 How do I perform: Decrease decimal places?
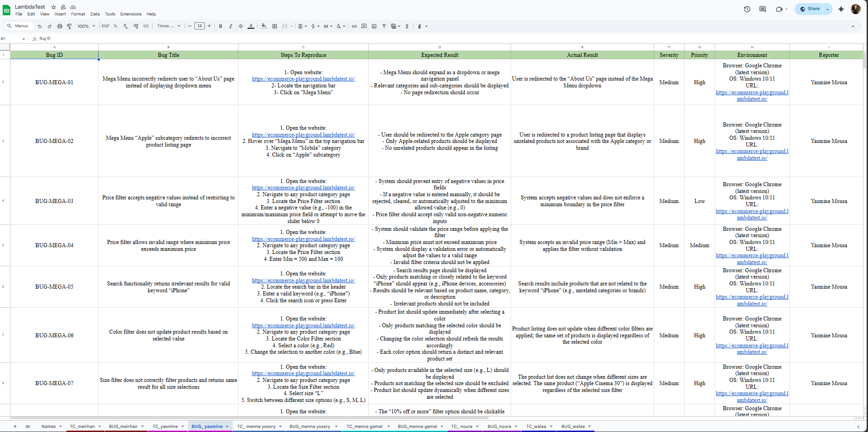pyautogui.click(x=125, y=26)
